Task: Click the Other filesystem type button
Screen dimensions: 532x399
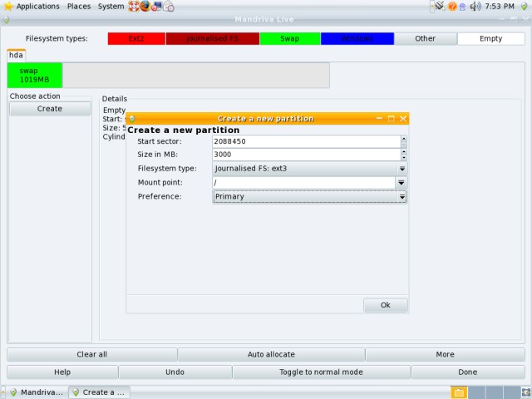Action: click(x=425, y=39)
